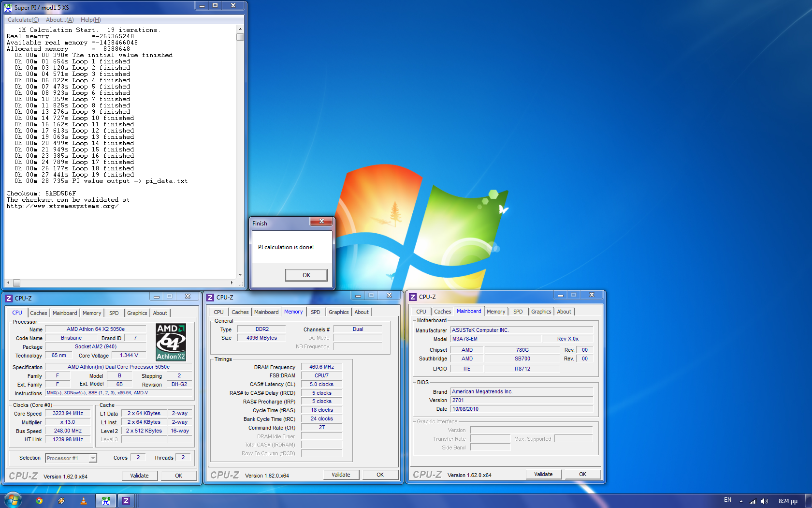Click the DRAM Frequency value 460.6 MHz
812x508 pixels.
tap(321, 367)
